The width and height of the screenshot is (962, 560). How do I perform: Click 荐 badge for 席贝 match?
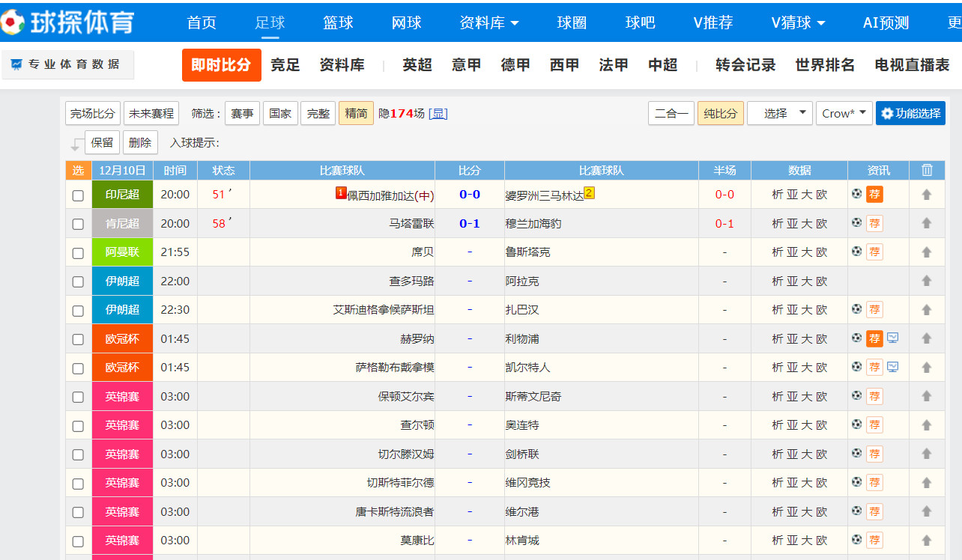pos(874,252)
